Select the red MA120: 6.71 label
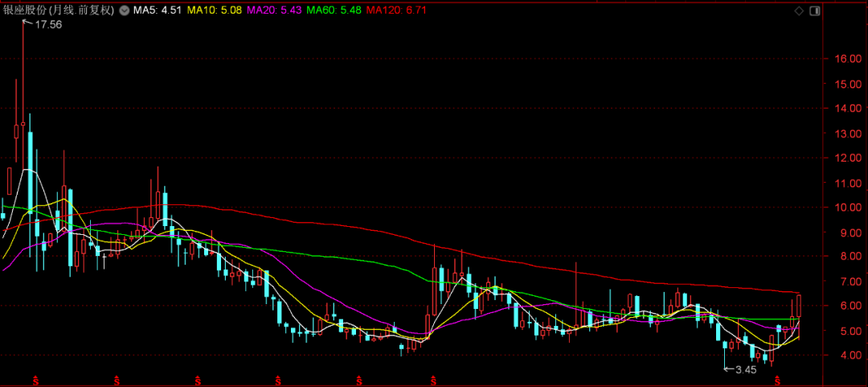 [396, 10]
